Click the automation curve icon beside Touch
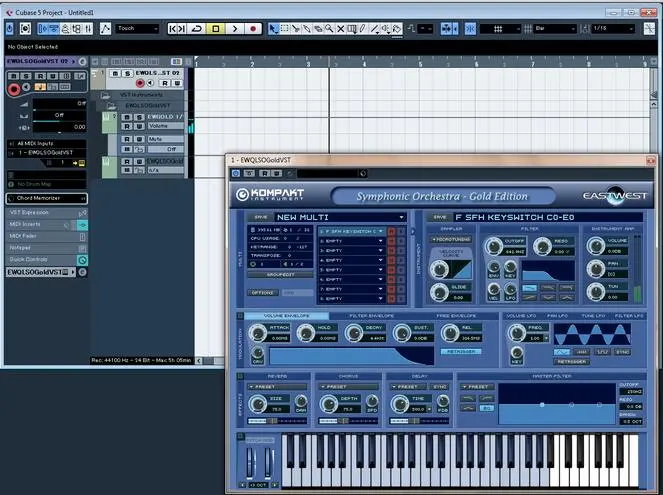The width and height of the screenshot is (663, 495). [x=105, y=28]
